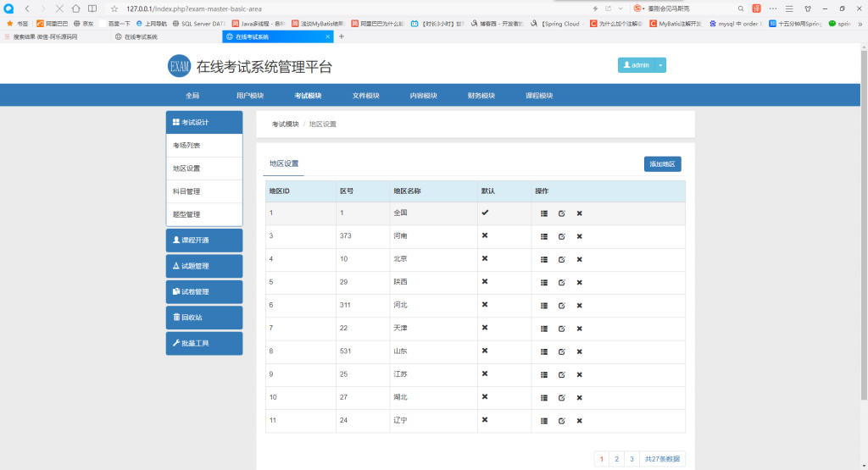Screen dimensions: 868x470
Task: Toggle default check mark for 全国
Action: [x=485, y=213]
